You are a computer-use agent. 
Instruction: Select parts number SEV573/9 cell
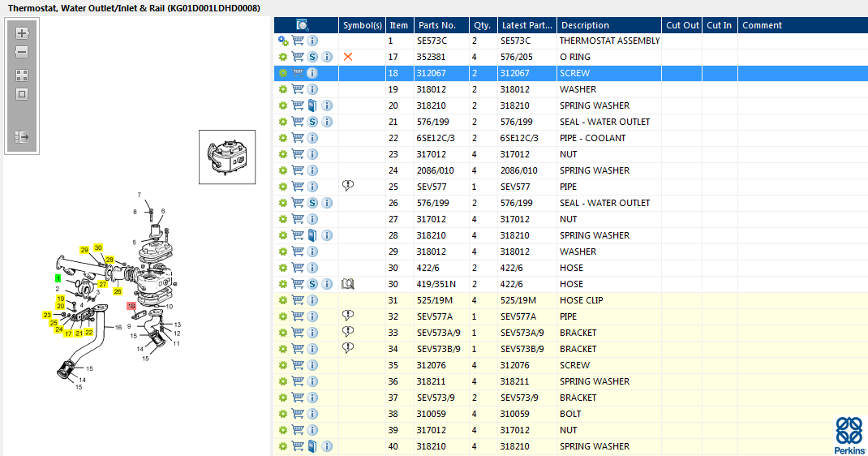(x=441, y=398)
